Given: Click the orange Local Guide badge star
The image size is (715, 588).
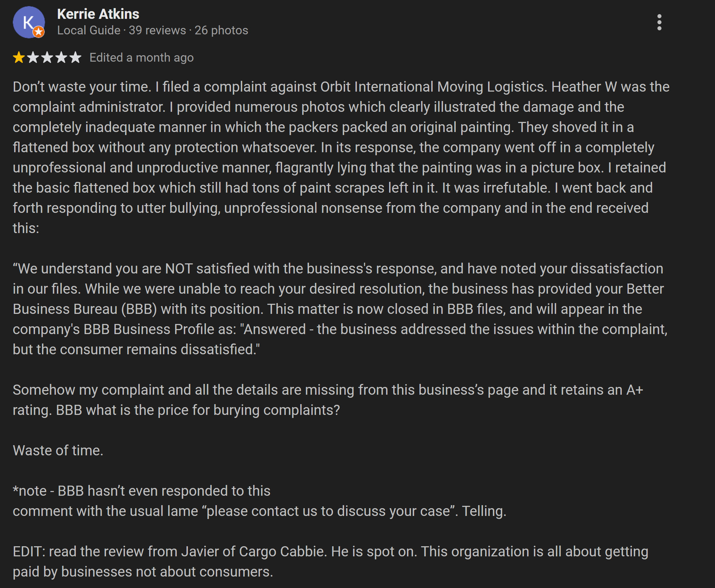Looking at the screenshot, I should [39, 32].
